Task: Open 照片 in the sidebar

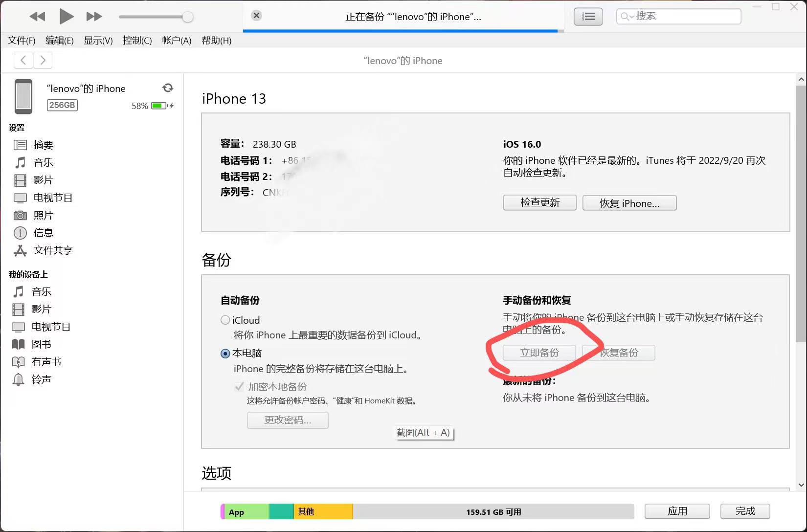Action: tap(43, 216)
